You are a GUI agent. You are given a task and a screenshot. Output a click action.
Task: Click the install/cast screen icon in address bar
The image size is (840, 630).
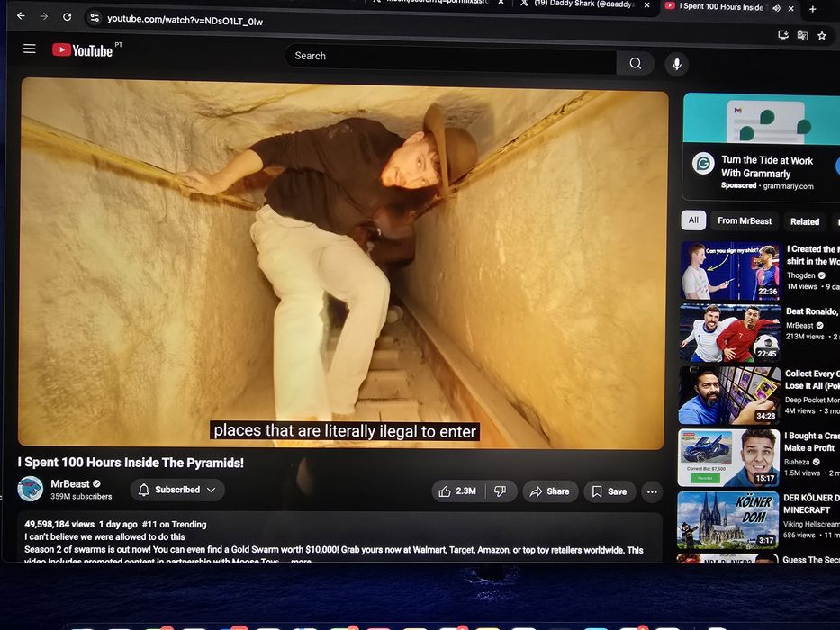782,35
